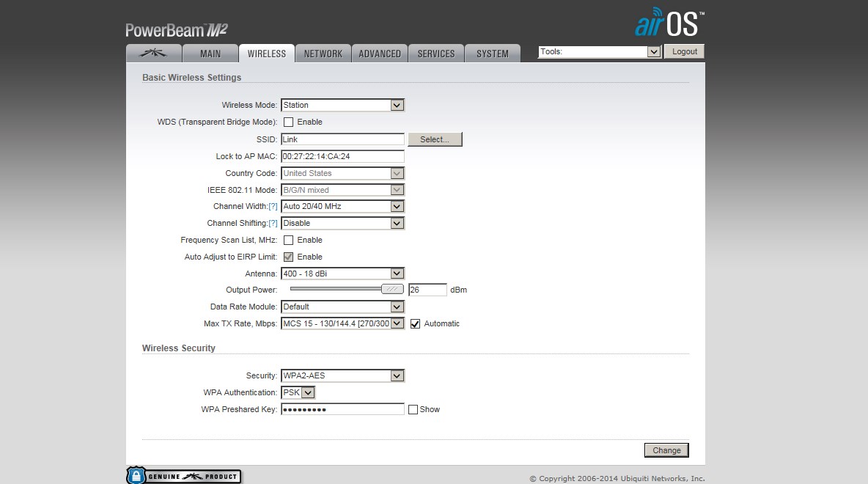The image size is (868, 484).
Task: Switch to the SYSTEM tab
Action: pyautogui.click(x=493, y=53)
